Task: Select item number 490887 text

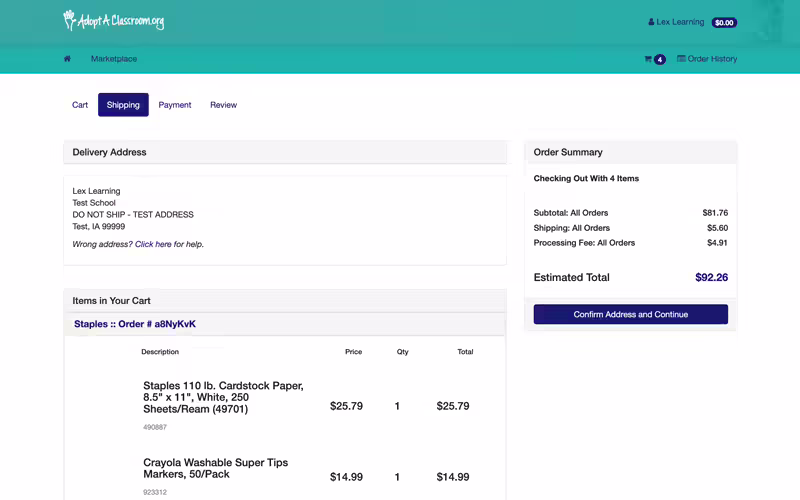Action: click(x=155, y=427)
